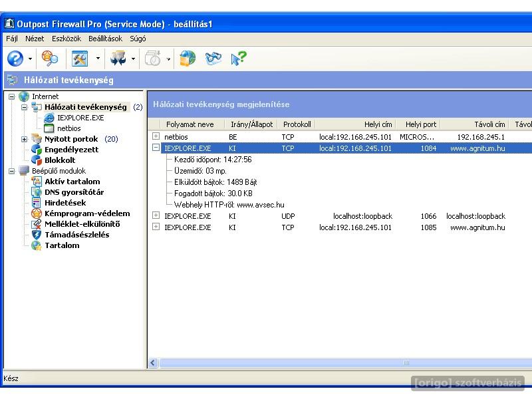Sort by the Irány/Állapot column header

click(x=251, y=124)
